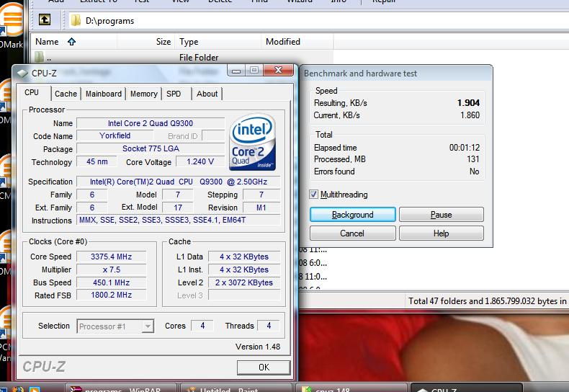Click the Instructions field listing MMX, SSE

(x=178, y=220)
